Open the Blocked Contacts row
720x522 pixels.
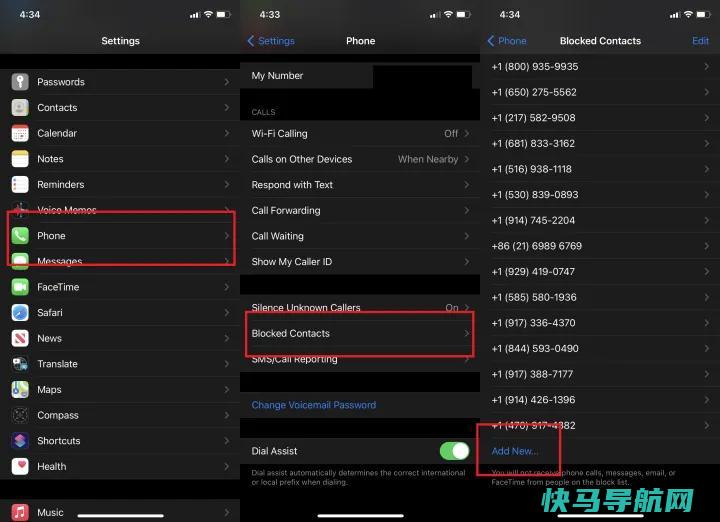pyautogui.click(x=360, y=333)
